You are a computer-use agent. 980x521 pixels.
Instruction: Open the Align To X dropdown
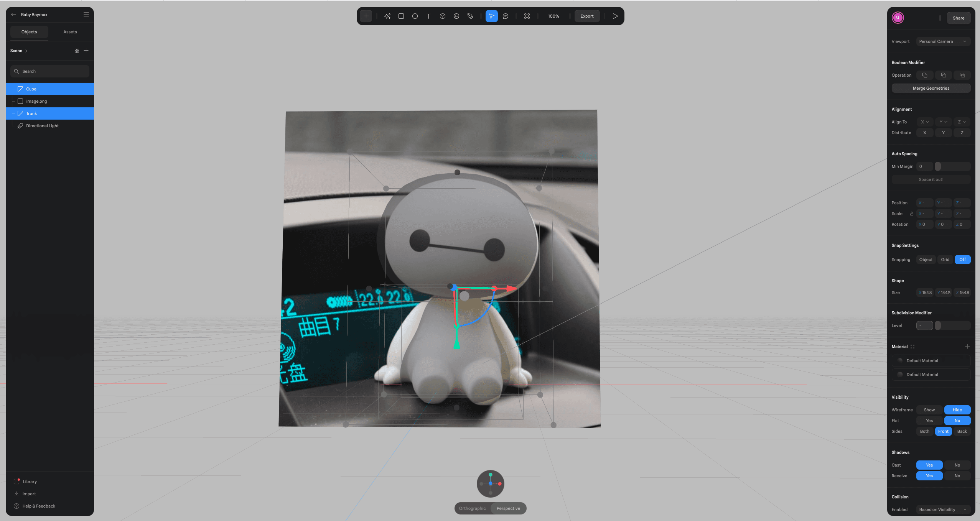924,122
